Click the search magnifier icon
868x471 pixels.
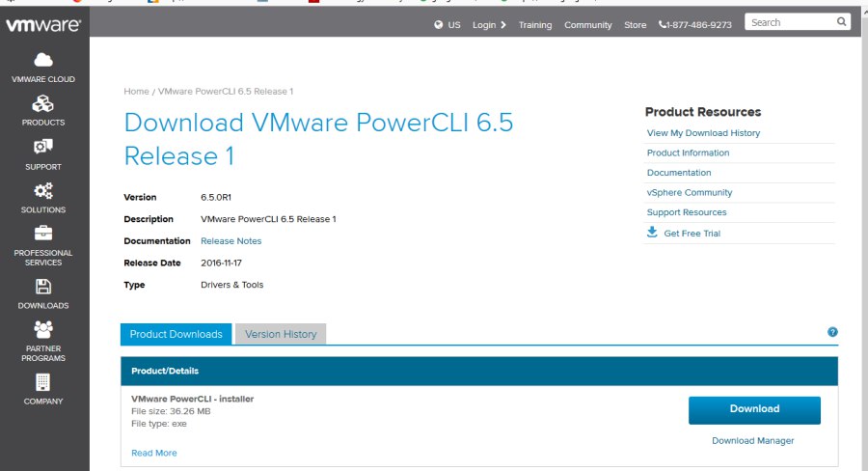(841, 21)
